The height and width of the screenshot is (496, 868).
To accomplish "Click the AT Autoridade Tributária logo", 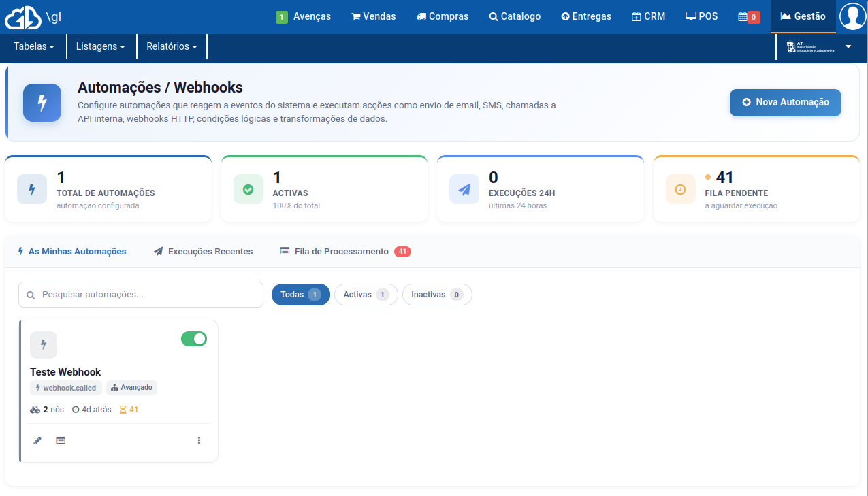I will (x=811, y=47).
